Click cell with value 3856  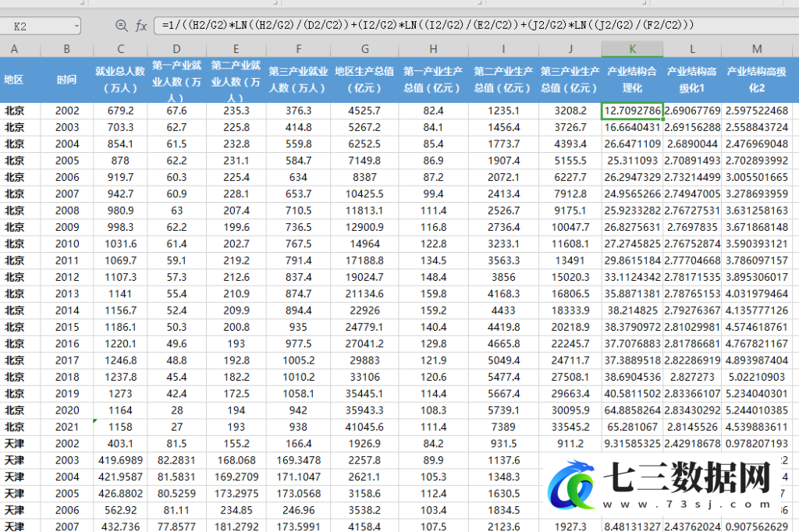[x=503, y=277]
